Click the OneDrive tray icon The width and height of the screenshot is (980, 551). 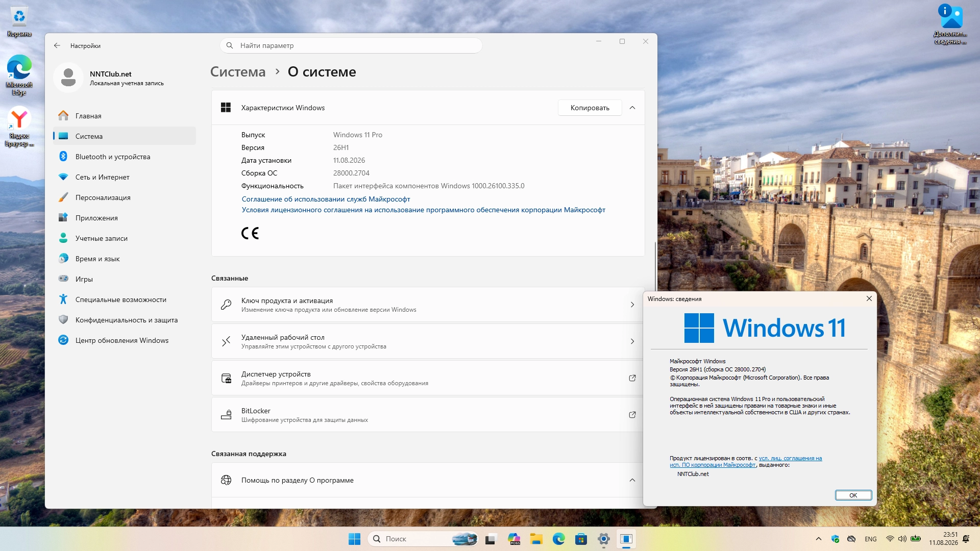point(851,539)
